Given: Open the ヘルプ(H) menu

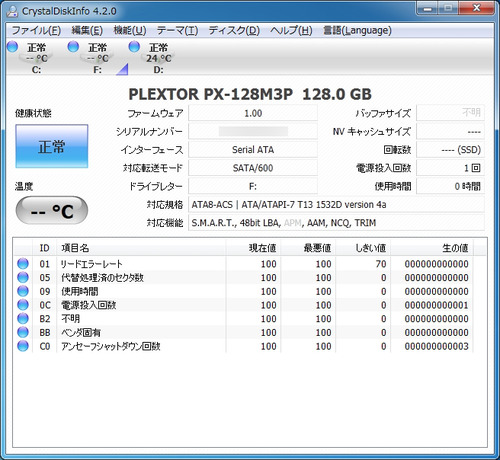Looking at the screenshot, I should [x=291, y=31].
